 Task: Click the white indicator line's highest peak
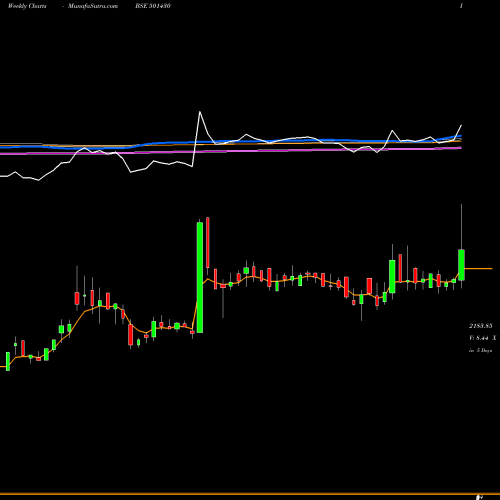200,112
